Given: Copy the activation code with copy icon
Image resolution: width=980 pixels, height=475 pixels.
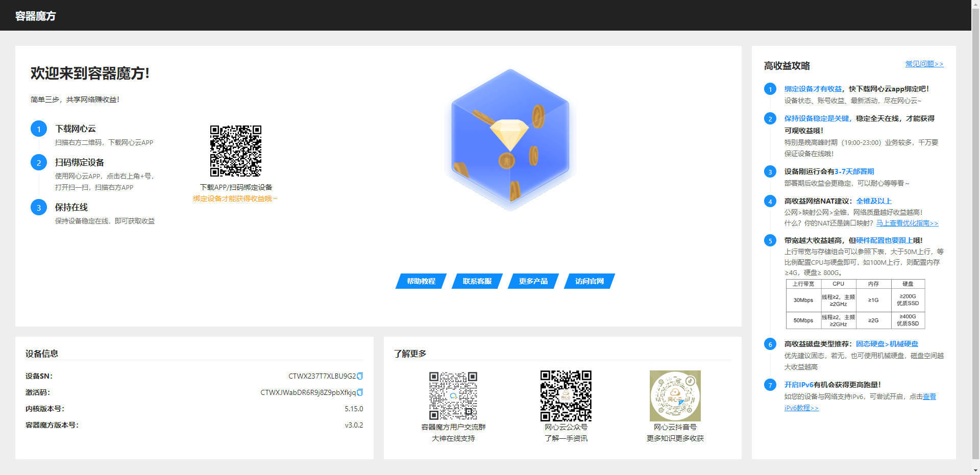Looking at the screenshot, I should coord(360,392).
